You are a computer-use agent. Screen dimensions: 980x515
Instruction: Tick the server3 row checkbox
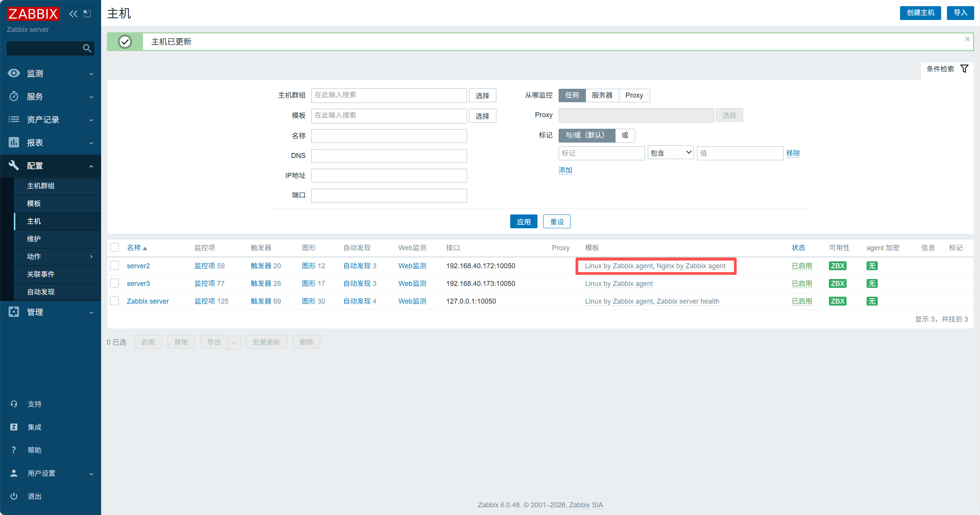pyautogui.click(x=115, y=283)
